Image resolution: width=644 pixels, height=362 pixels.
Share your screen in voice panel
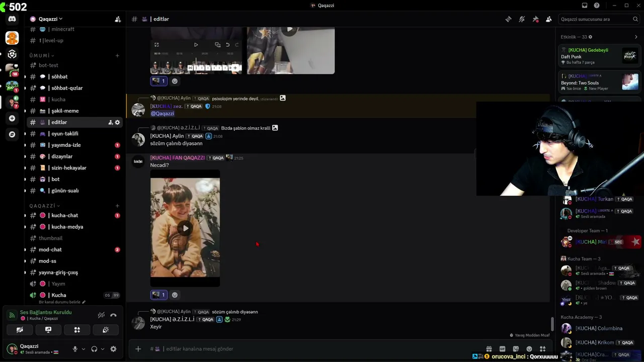tap(48, 330)
